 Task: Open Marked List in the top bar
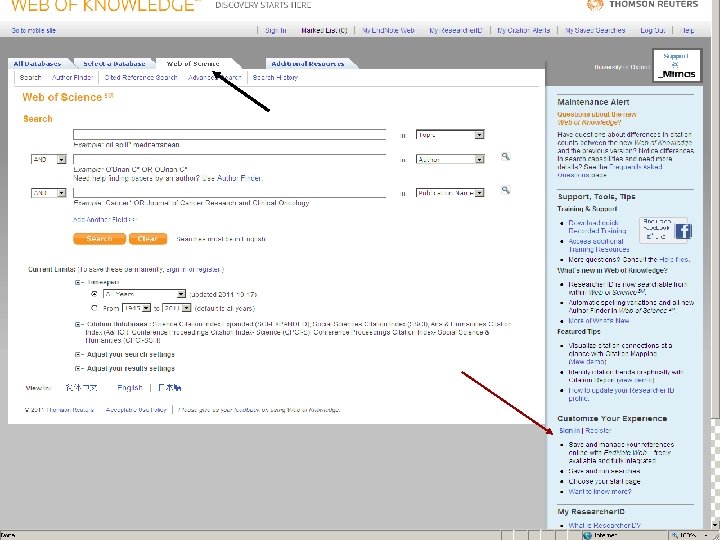324,30
